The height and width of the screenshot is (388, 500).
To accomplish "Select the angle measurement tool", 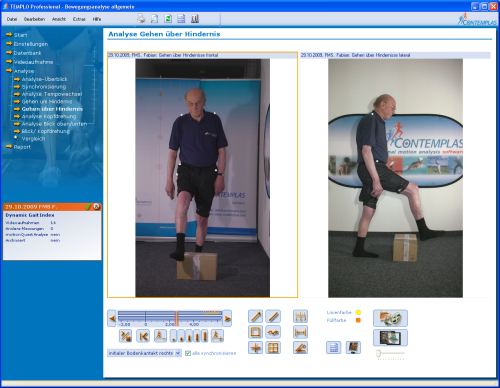I will click(300, 348).
